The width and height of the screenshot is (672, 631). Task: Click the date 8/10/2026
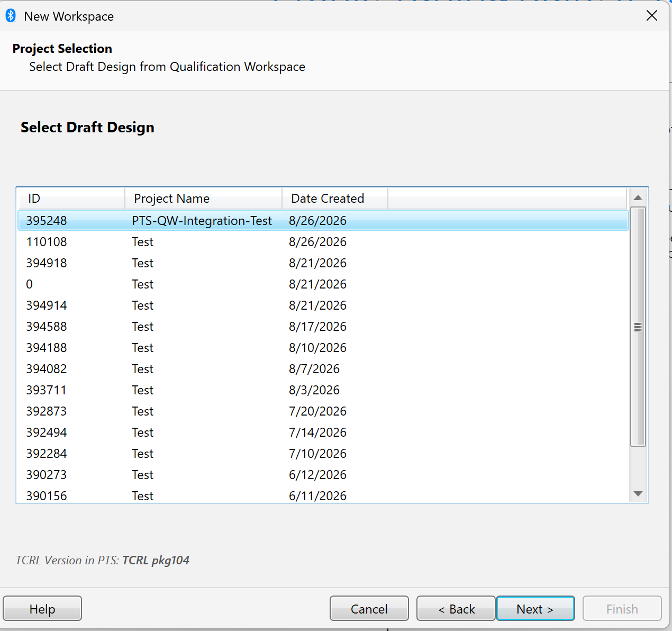pyautogui.click(x=317, y=348)
